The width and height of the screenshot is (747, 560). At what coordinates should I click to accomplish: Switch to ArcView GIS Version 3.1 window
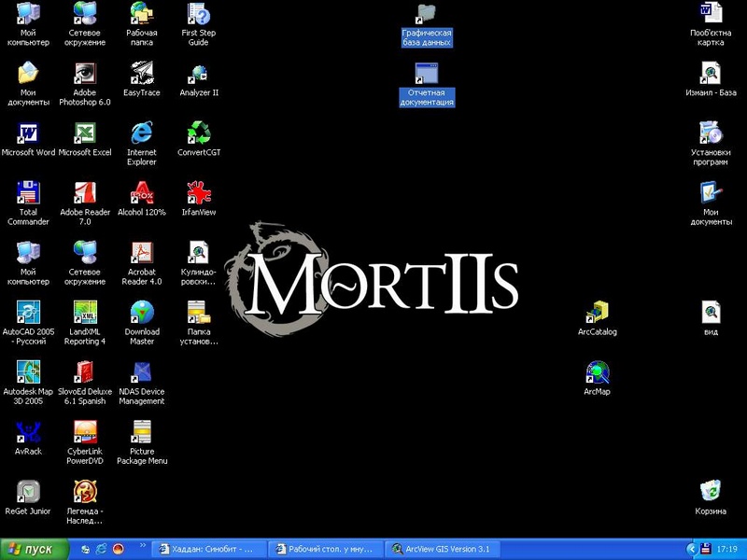click(x=443, y=549)
